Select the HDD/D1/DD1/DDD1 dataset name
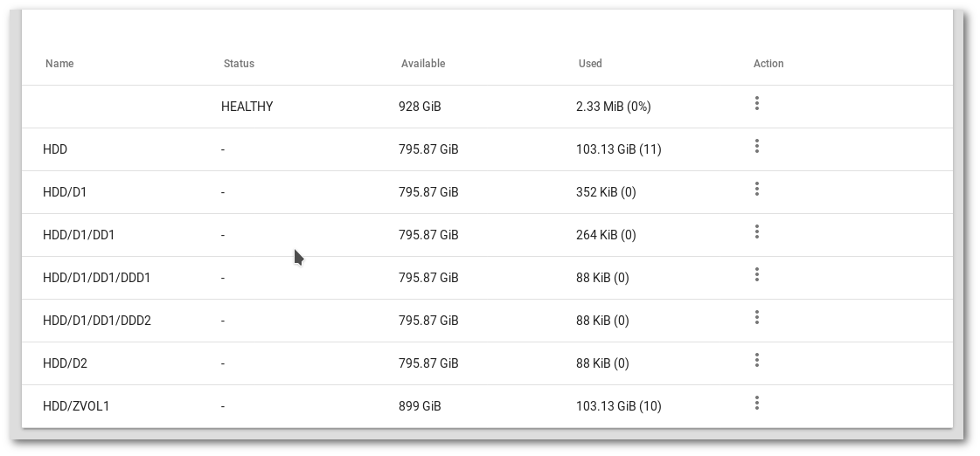The width and height of the screenshot is (980, 456). click(x=96, y=278)
